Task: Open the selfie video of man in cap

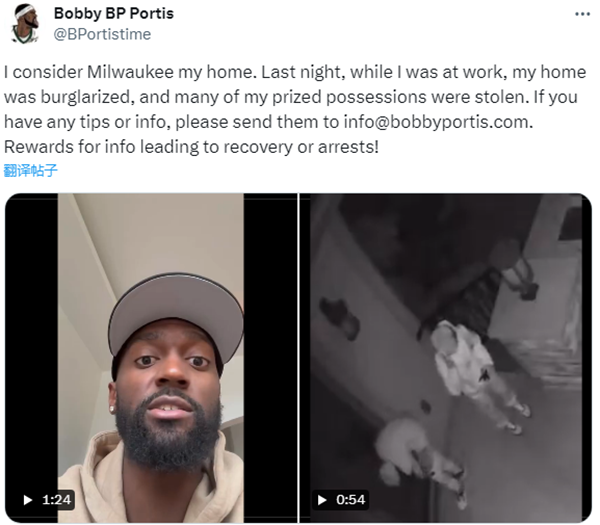Action: click(151, 358)
